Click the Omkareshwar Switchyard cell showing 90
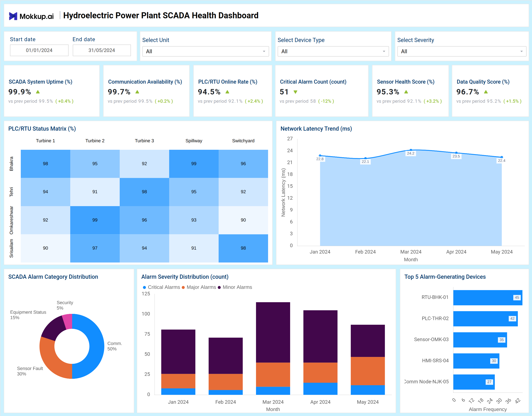This screenshot has height=416, width=532. (243, 220)
